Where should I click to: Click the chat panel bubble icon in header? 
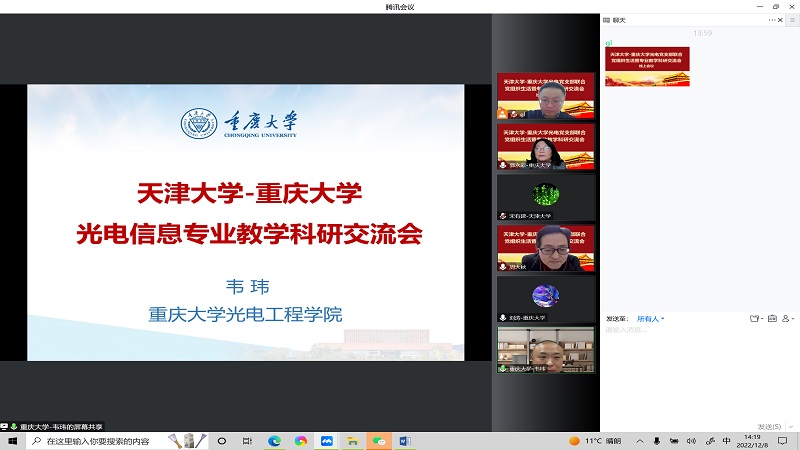coord(606,19)
